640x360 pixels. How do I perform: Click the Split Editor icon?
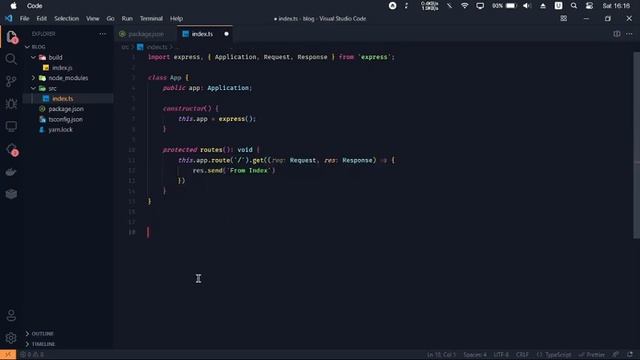point(617,34)
